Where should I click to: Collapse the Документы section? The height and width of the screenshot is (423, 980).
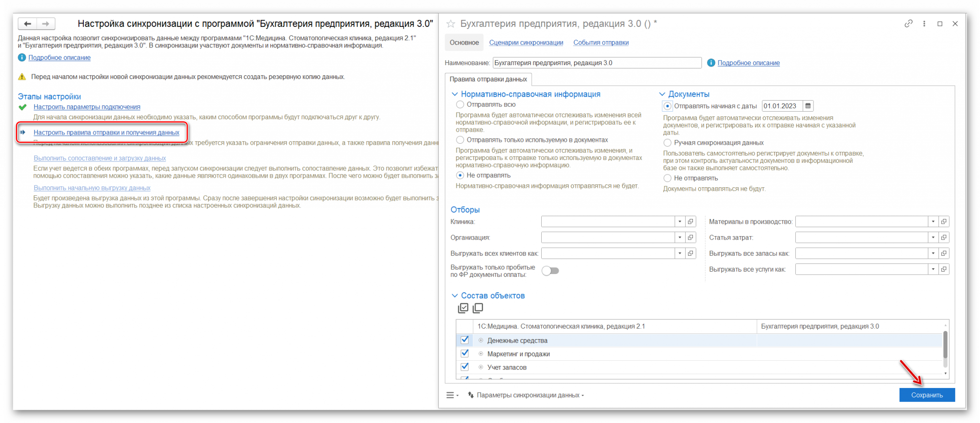662,94
